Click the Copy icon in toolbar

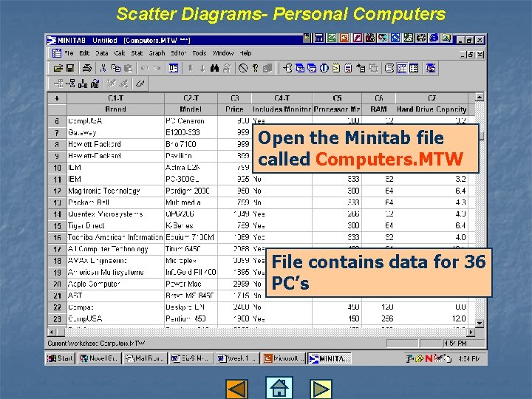point(116,69)
